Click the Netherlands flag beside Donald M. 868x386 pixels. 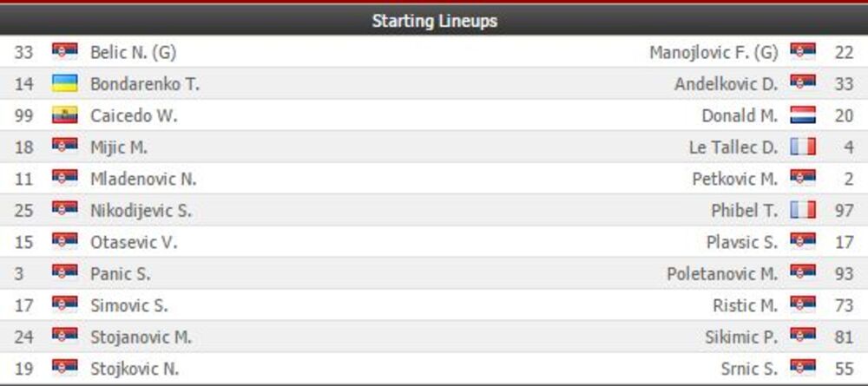click(x=803, y=115)
